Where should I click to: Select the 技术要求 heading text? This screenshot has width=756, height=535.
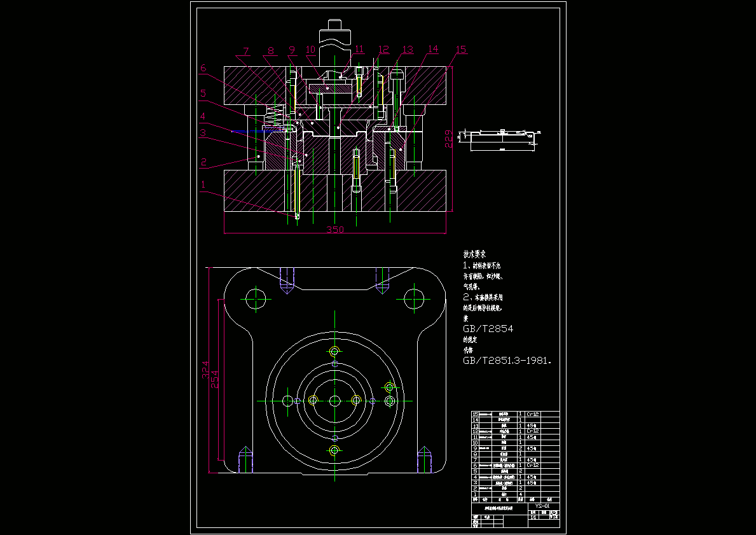[x=474, y=254]
